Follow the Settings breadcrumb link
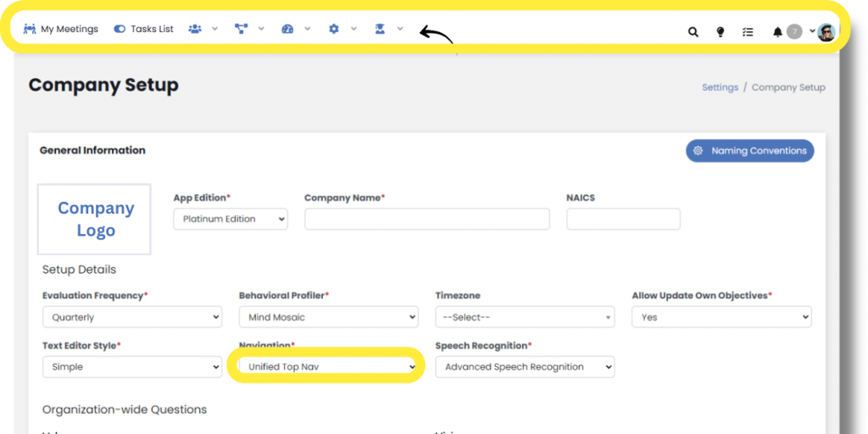 720,87
